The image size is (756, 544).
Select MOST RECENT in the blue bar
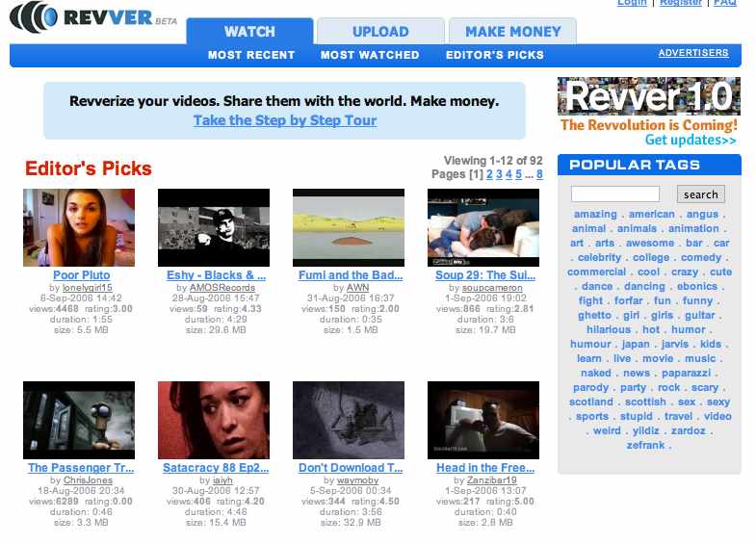coord(251,55)
